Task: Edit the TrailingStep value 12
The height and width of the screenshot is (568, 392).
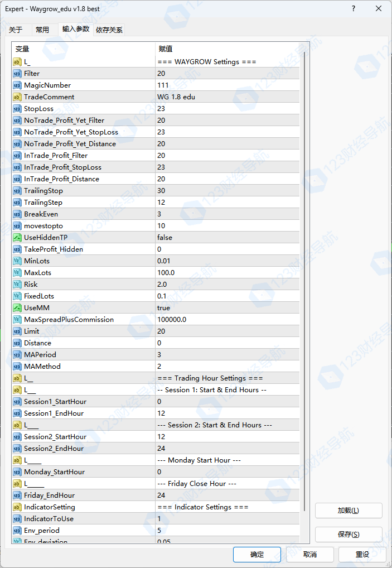Action: (x=228, y=203)
